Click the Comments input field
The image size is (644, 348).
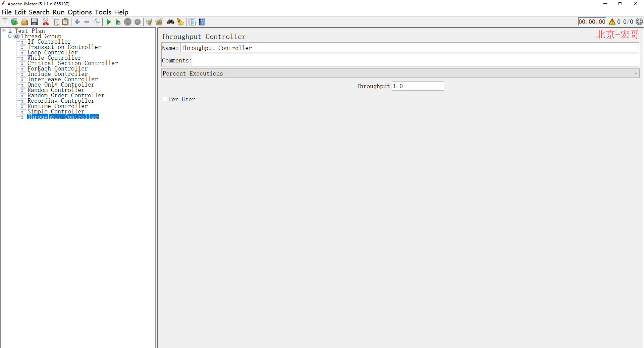[416, 60]
